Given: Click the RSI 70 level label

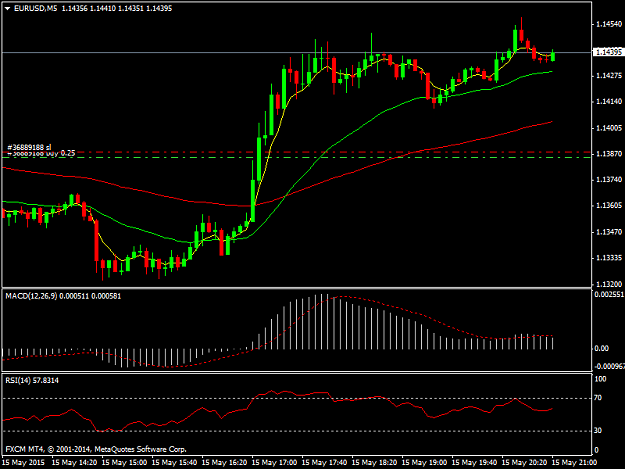Looking at the screenshot, I should click(598, 398).
